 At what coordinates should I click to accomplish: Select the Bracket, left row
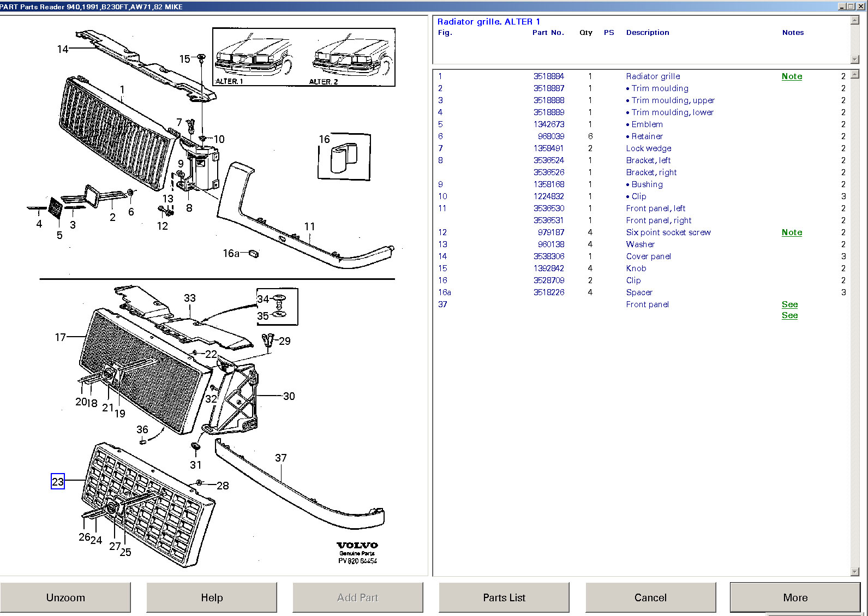click(642, 160)
